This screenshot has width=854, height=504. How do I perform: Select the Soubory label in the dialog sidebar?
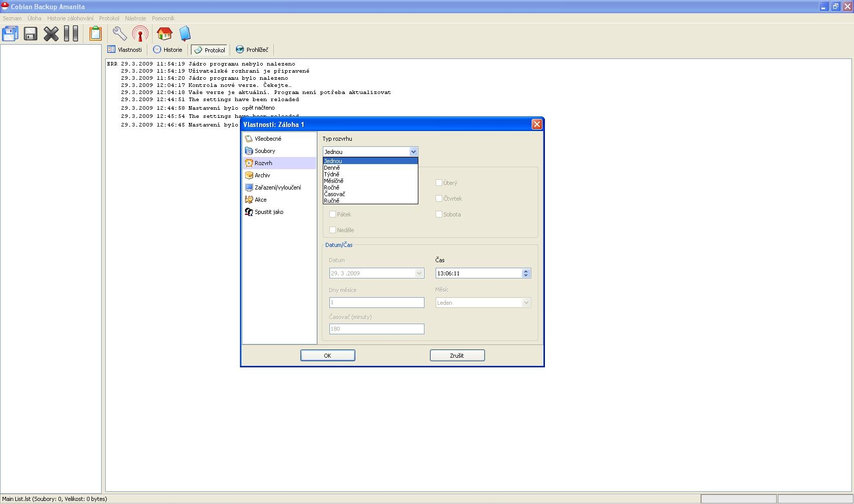265,150
